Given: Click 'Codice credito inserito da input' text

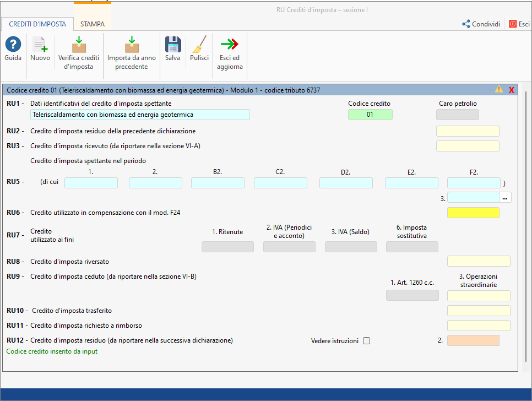Looking at the screenshot, I should 52,351.
